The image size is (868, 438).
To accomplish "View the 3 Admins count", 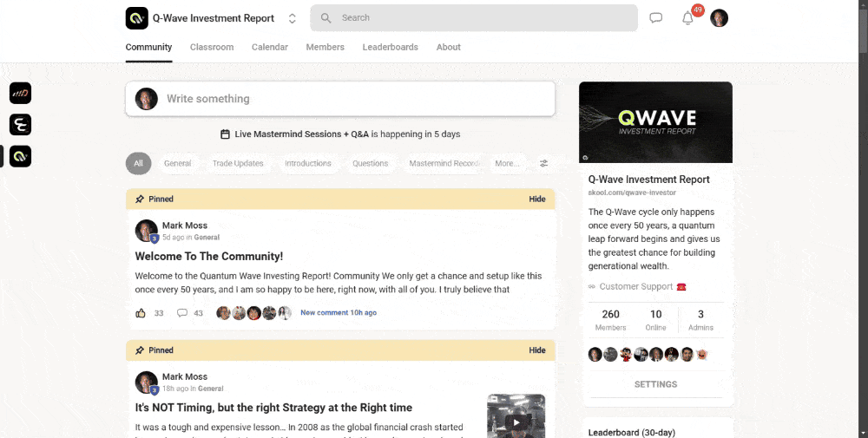I will pos(700,320).
